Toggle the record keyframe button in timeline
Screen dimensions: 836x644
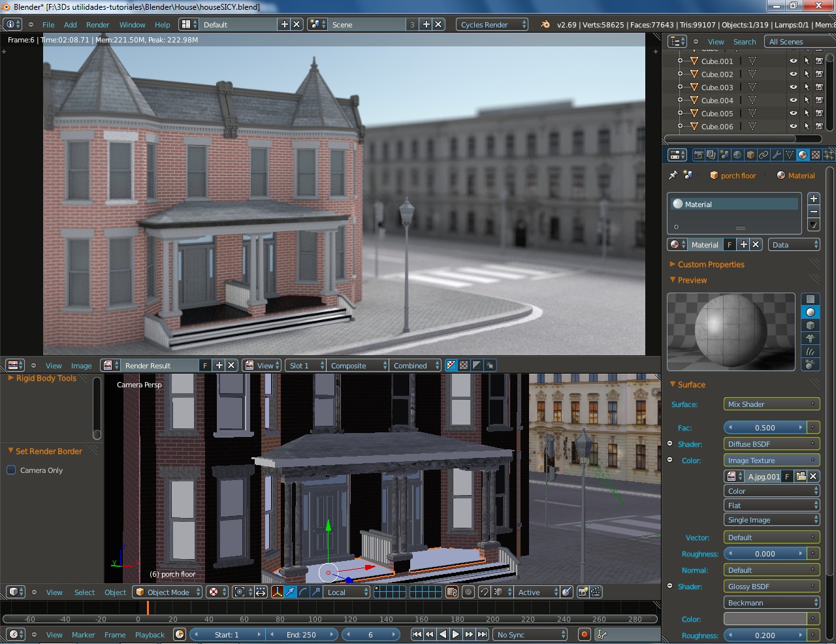[x=584, y=634]
